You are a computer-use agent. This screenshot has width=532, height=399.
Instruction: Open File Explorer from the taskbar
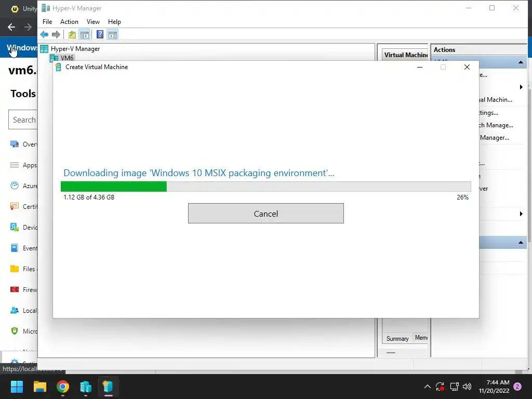[x=39, y=387]
